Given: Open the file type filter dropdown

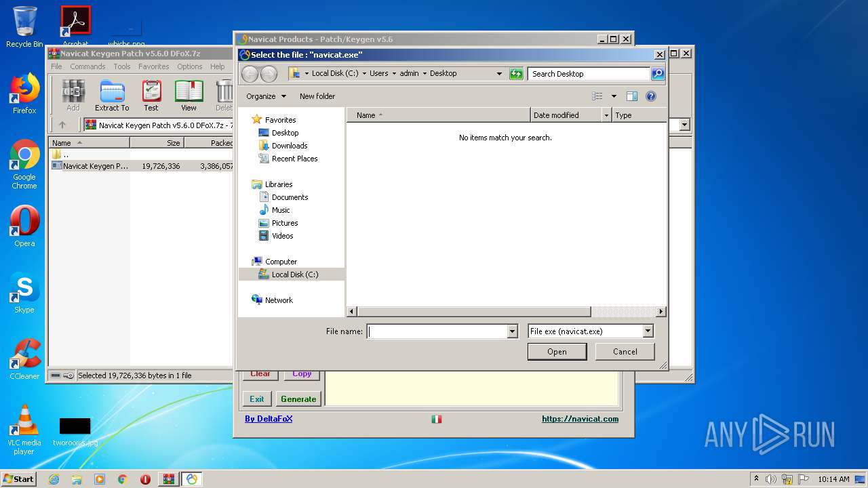Looking at the screenshot, I should coord(648,331).
